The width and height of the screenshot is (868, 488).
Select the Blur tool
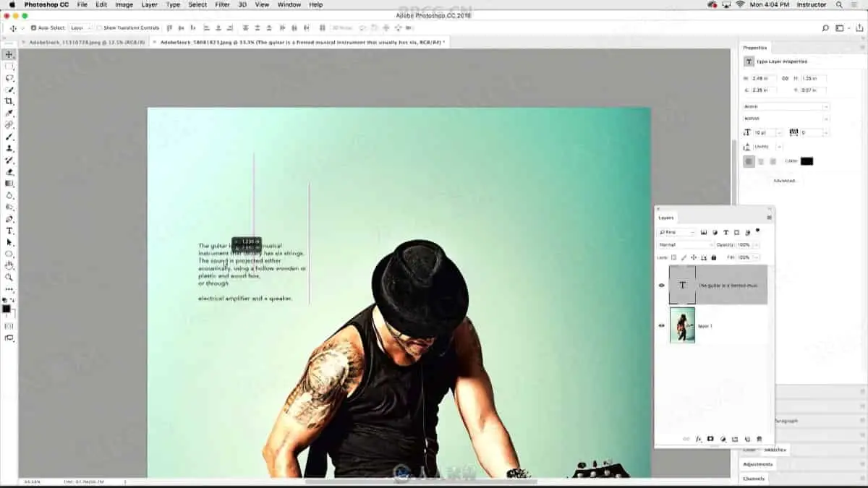coord(9,195)
